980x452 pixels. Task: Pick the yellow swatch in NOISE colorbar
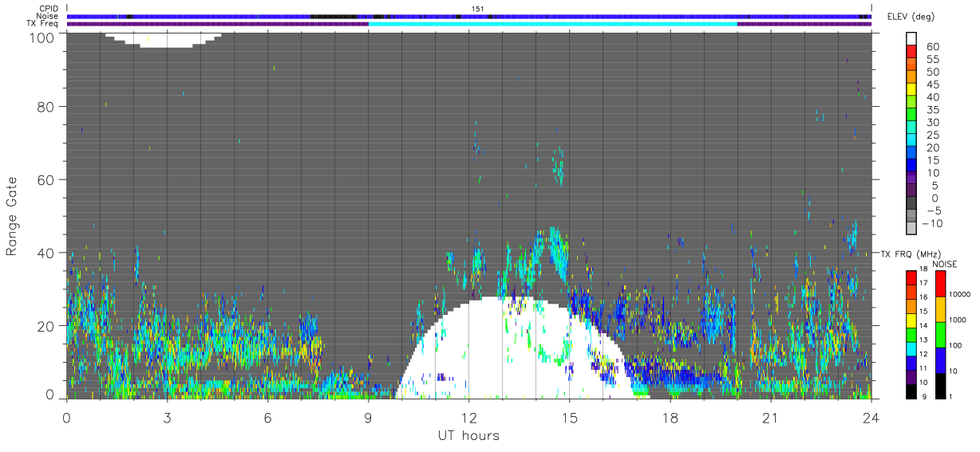[941, 309]
